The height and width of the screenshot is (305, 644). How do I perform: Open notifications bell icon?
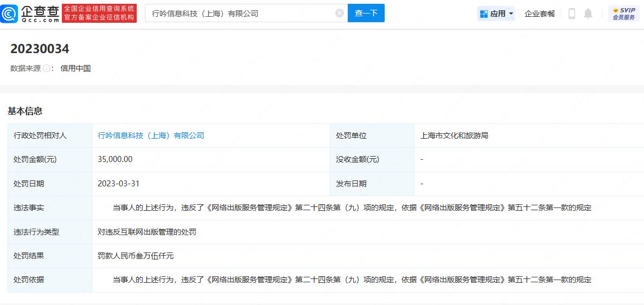[588, 14]
